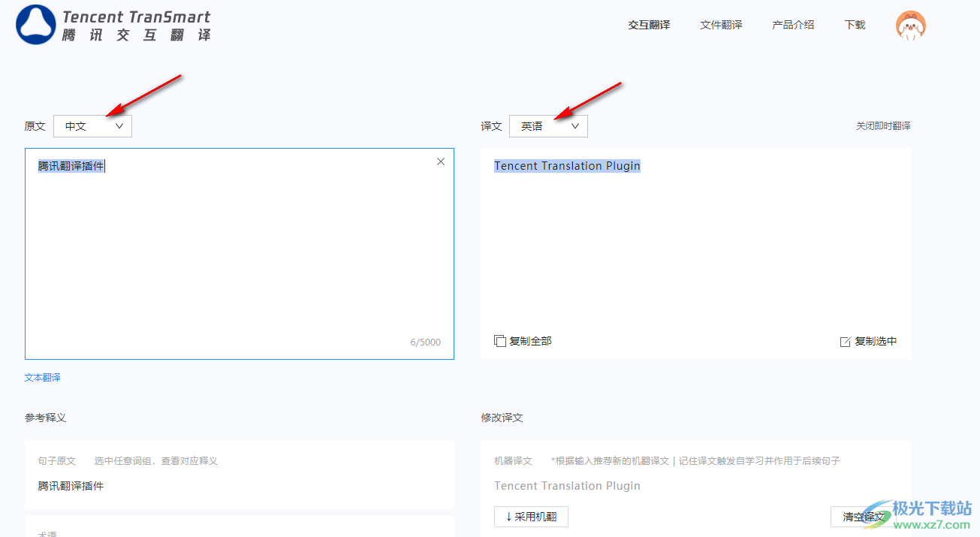Click the 复制全部 copy icon
This screenshot has width=980, height=537.
[x=500, y=341]
